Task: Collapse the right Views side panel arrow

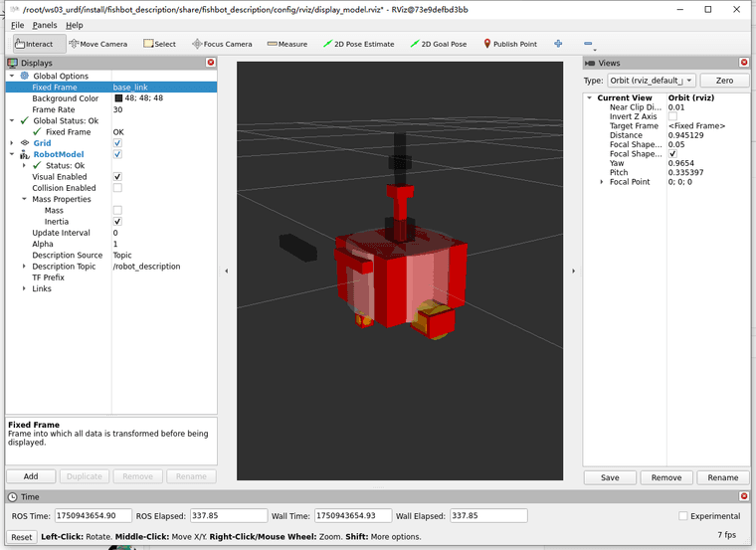Action: 573,271
